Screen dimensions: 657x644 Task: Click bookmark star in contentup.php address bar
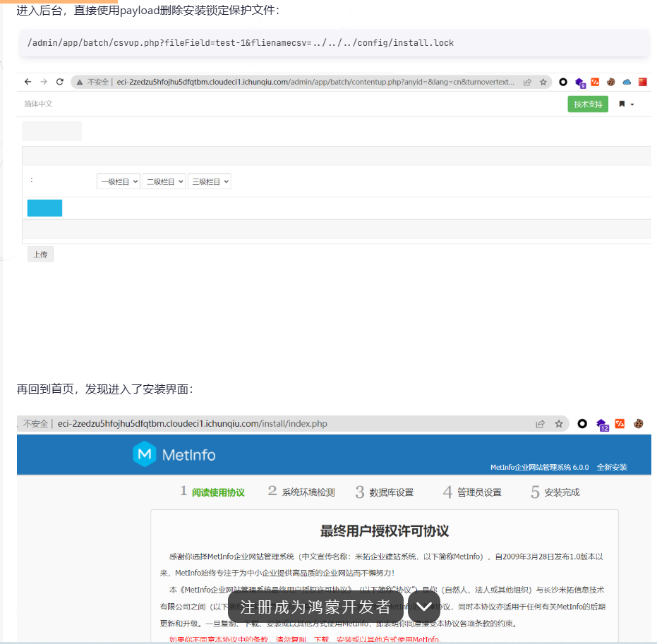[x=543, y=82]
